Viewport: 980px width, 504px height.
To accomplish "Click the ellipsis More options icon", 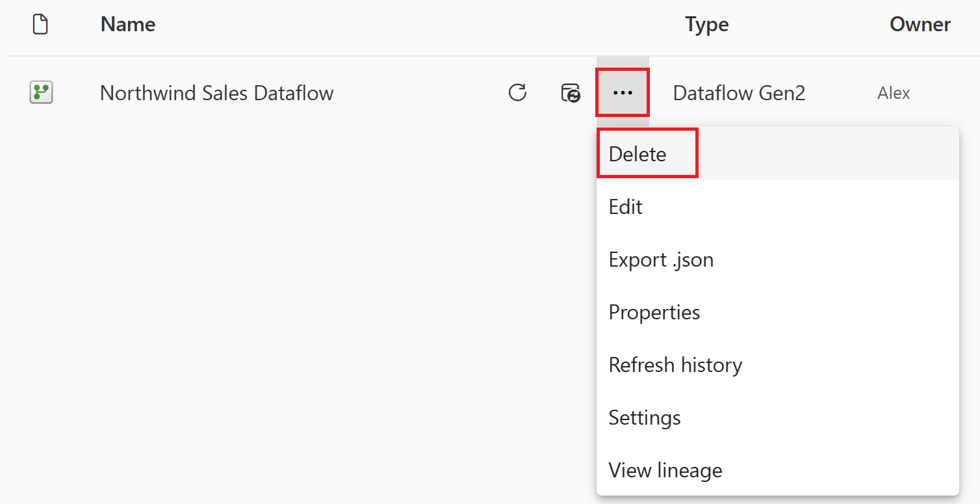I will 622,92.
